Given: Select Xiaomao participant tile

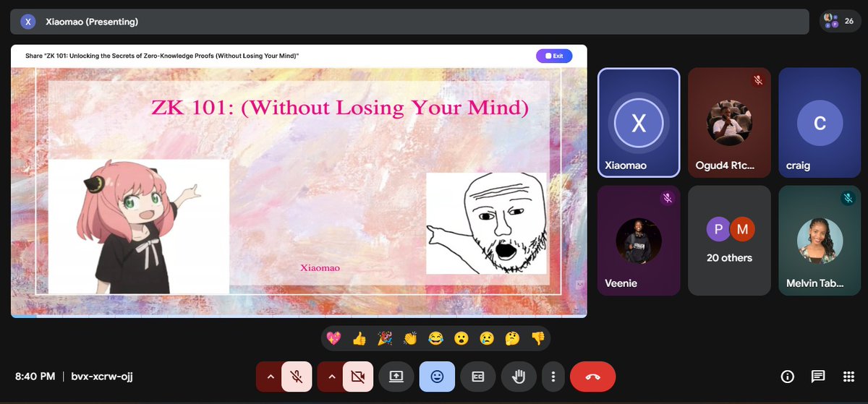Looking at the screenshot, I should coord(639,123).
